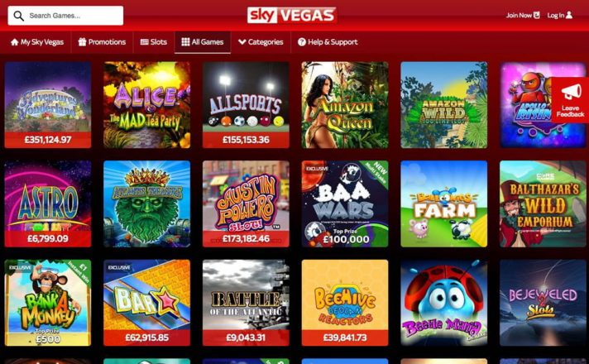589x364 pixels.
Task: Click the Sky Vegas logo
Action: [x=292, y=16]
